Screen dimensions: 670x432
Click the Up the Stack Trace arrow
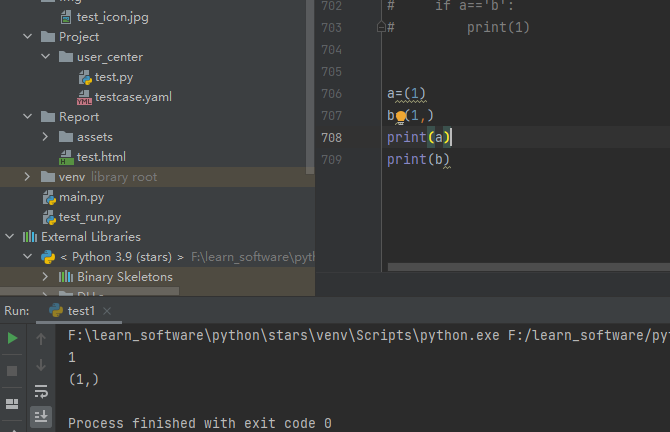point(41,339)
